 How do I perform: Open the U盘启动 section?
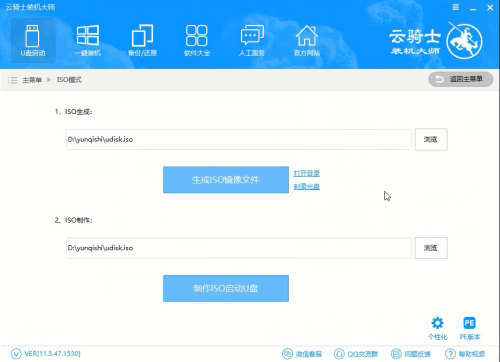33,40
